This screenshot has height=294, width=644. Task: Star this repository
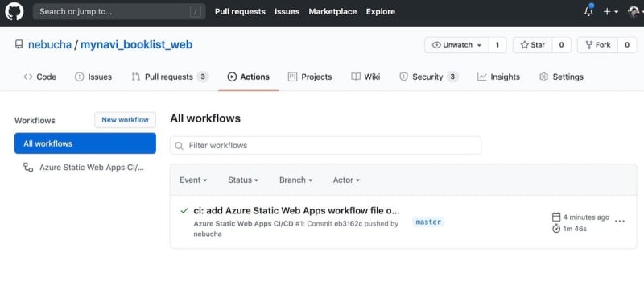(533, 45)
